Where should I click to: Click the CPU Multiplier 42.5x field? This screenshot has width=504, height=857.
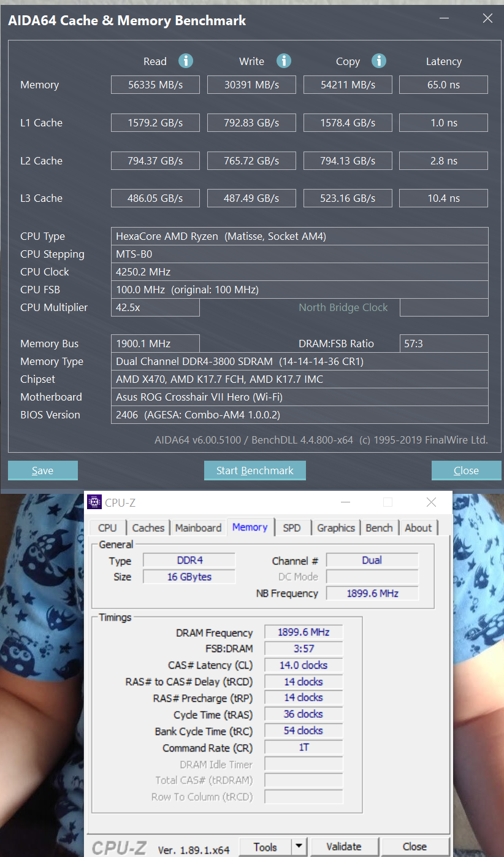(155, 307)
